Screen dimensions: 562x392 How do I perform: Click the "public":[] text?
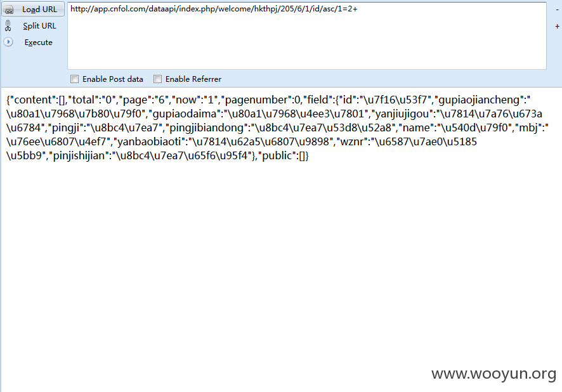point(283,155)
